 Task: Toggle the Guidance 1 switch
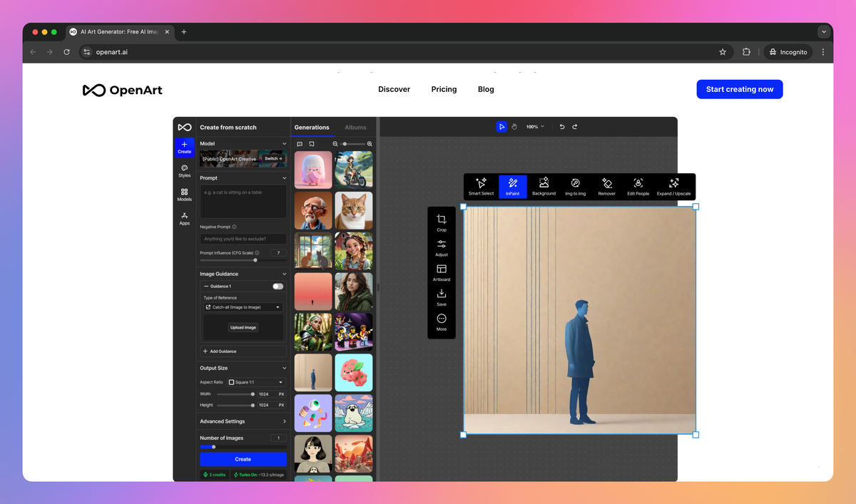pyautogui.click(x=277, y=287)
